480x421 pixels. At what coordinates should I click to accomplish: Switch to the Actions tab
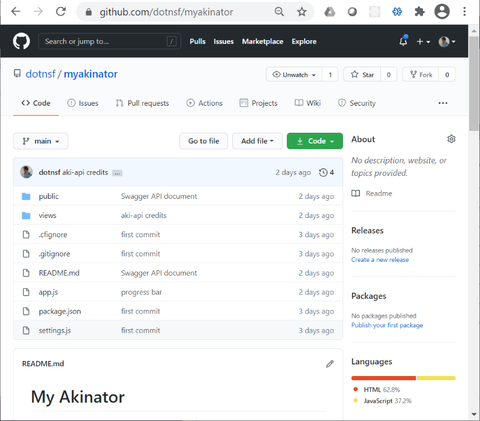204,103
